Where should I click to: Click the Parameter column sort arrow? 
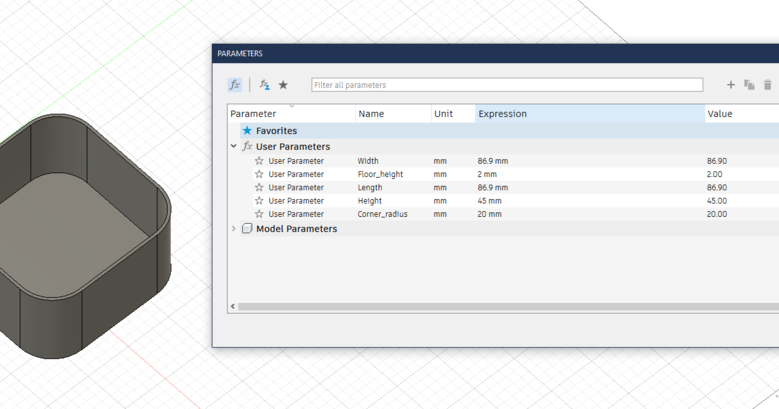pyautogui.click(x=292, y=105)
